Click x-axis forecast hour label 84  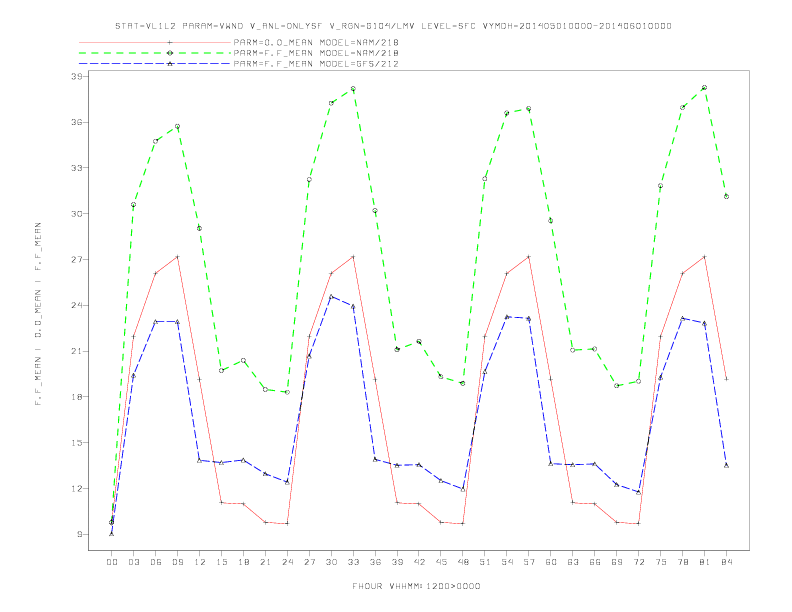coord(726,562)
